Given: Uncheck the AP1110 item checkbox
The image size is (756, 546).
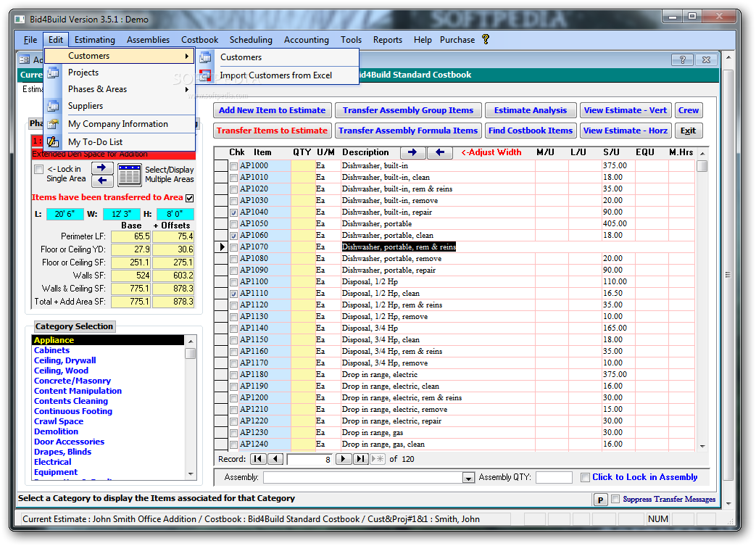Looking at the screenshot, I should pos(234,294).
